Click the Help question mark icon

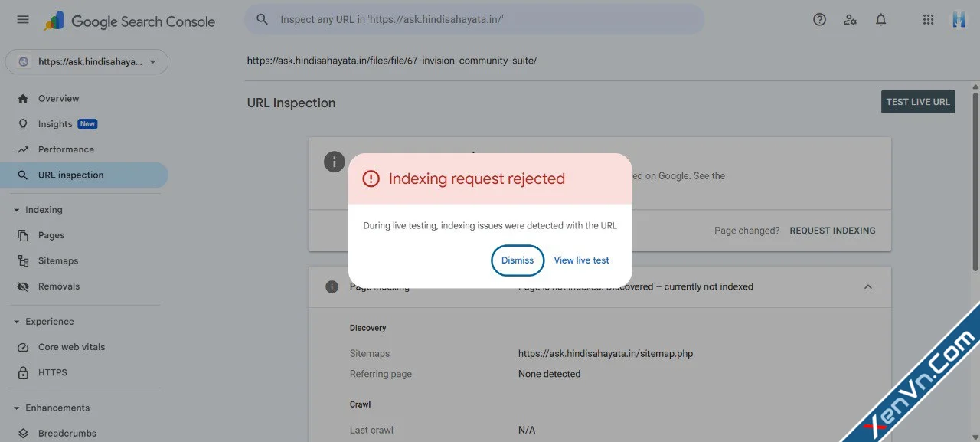pyautogui.click(x=819, y=20)
